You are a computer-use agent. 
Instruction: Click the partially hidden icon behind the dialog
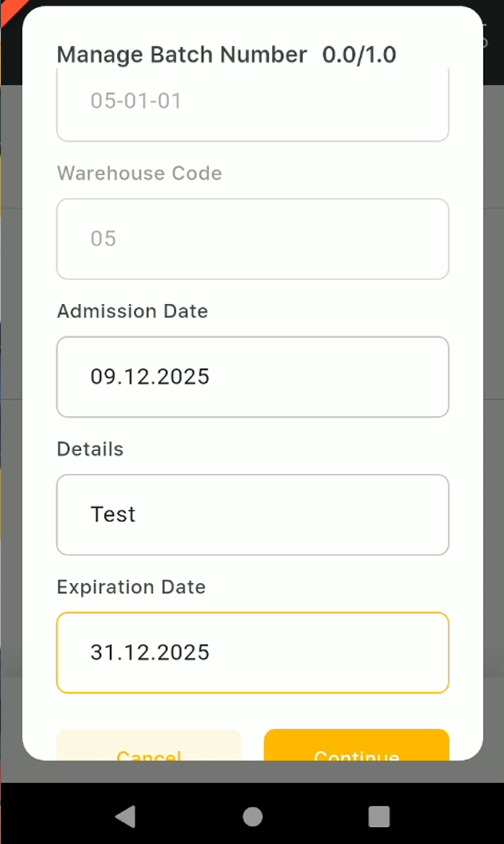click(x=485, y=35)
